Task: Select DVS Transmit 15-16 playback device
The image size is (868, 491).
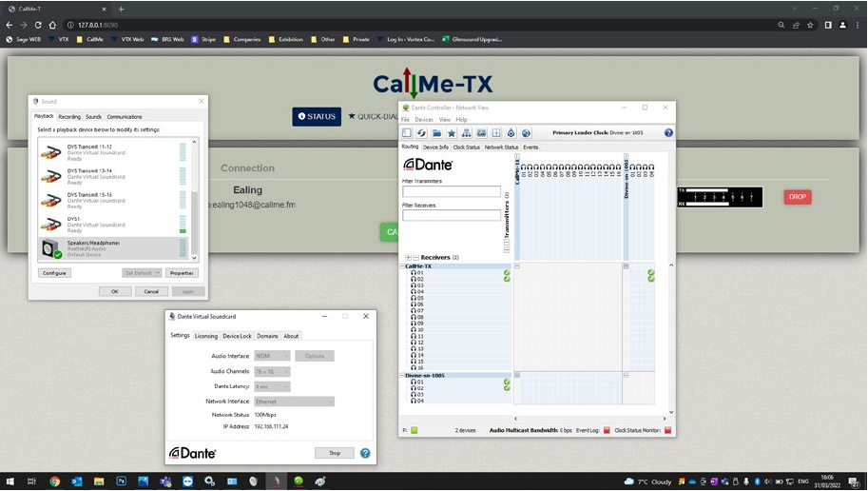Action: pyautogui.click(x=114, y=200)
